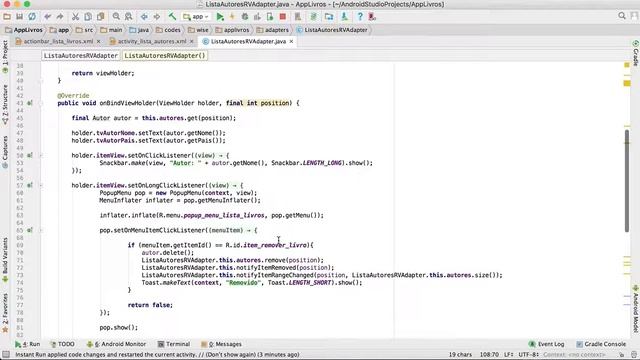Click the Apply Changes lightning icon
The image size is (640, 360).
232,17
